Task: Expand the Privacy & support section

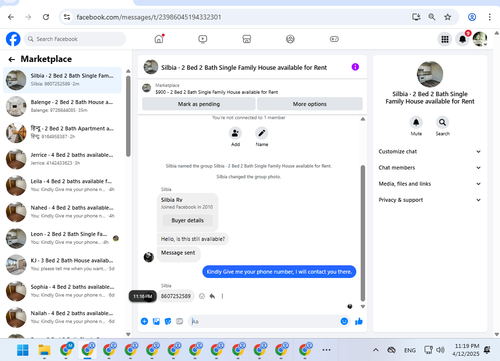Action: [x=430, y=200]
